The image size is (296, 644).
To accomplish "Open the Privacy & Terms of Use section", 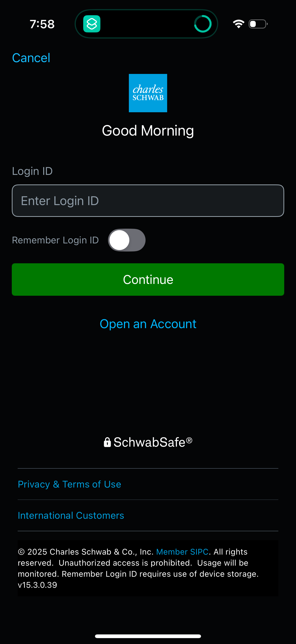I will coord(69,484).
